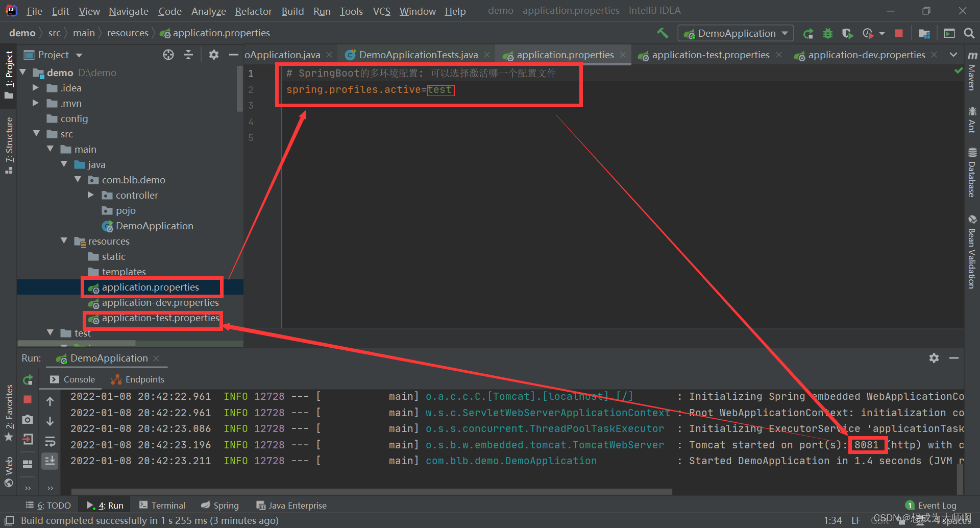This screenshot has width=980, height=528.
Task: Click the Project tree vertical scrollbar
Action: (239, 88)
